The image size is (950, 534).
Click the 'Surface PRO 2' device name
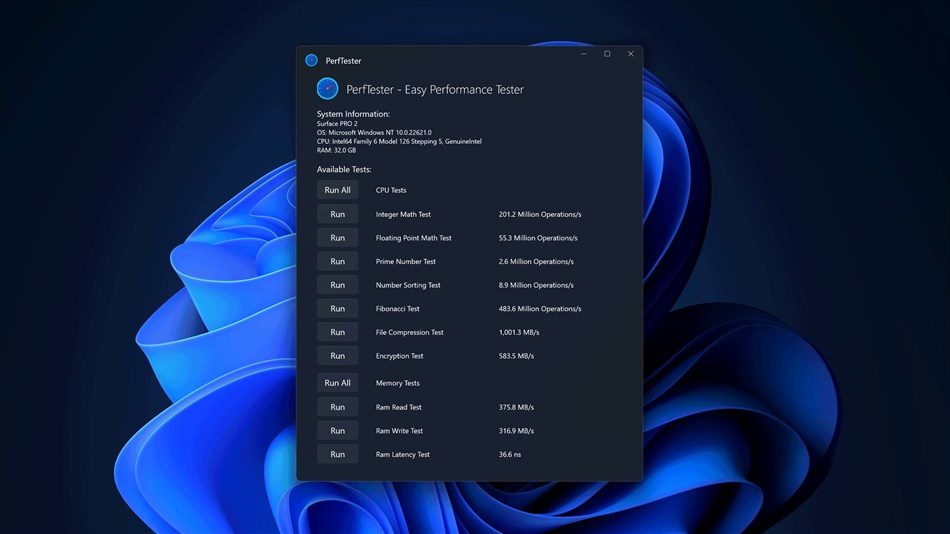point(337,124)
